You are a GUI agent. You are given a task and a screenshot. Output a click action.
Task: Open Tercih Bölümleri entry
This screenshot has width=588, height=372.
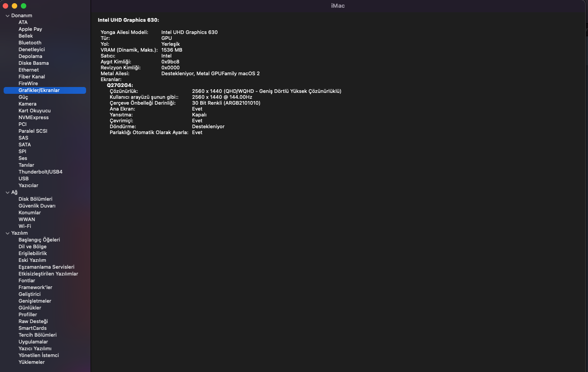(38, 335)
